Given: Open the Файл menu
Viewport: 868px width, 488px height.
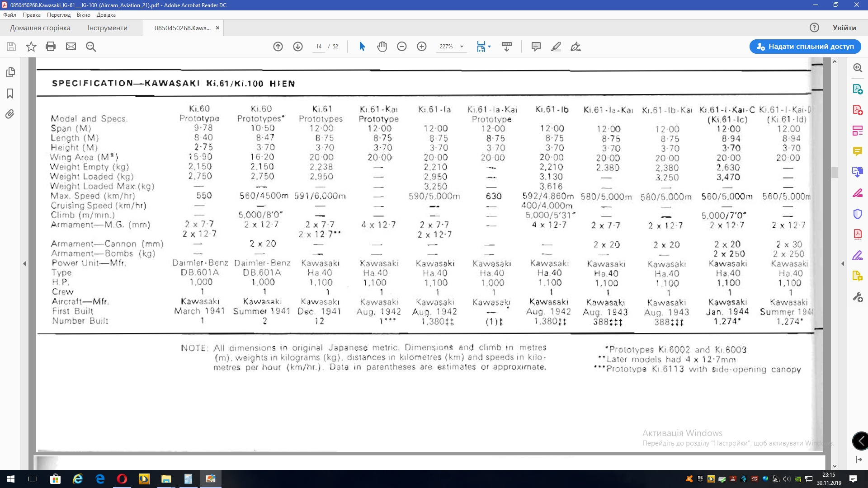Looking at the screenshot, I should [x=9, y=15].
